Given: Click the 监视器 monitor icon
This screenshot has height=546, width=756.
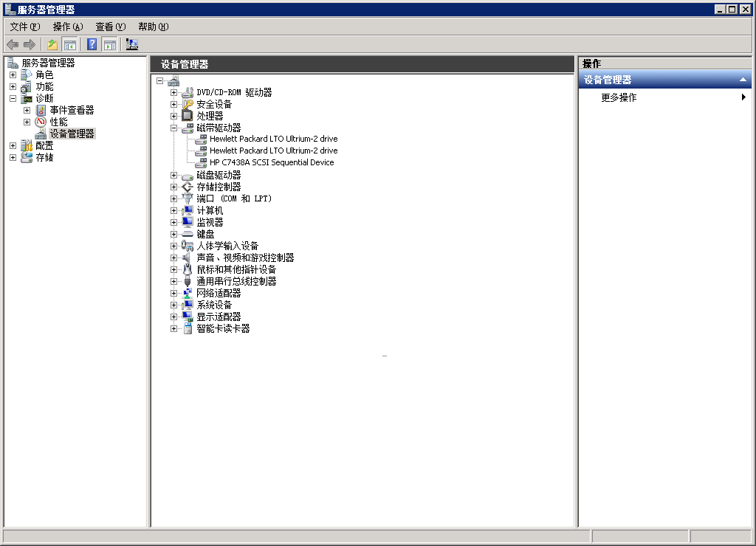Looking at the screenshot, I should 188,222.
